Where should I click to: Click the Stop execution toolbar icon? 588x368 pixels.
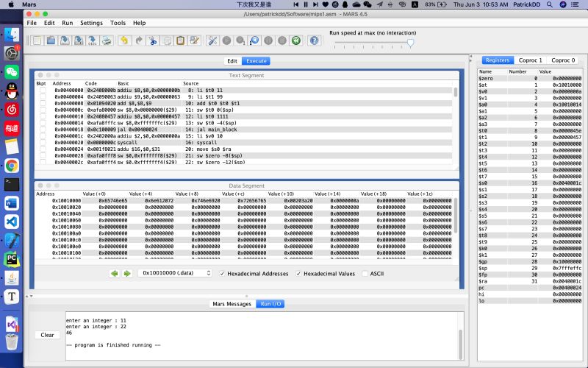[282, 40]
